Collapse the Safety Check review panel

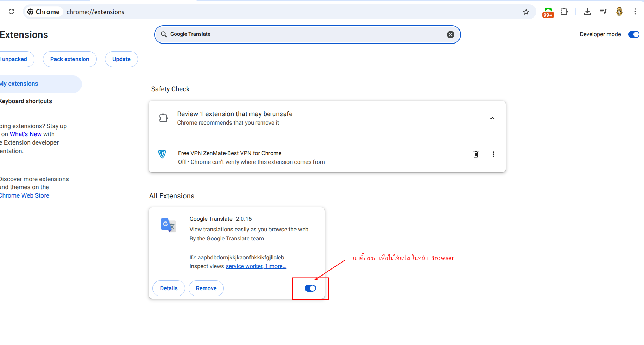tap(492, 118)
